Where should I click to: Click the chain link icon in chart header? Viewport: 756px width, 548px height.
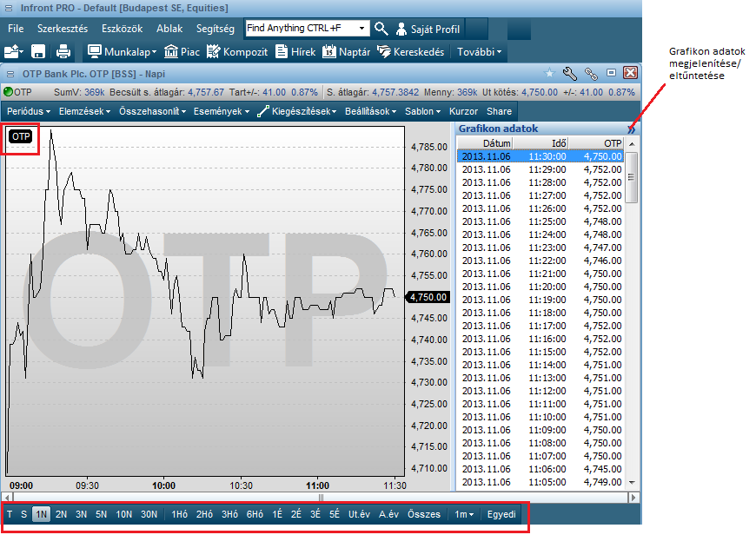click(591, 73)
